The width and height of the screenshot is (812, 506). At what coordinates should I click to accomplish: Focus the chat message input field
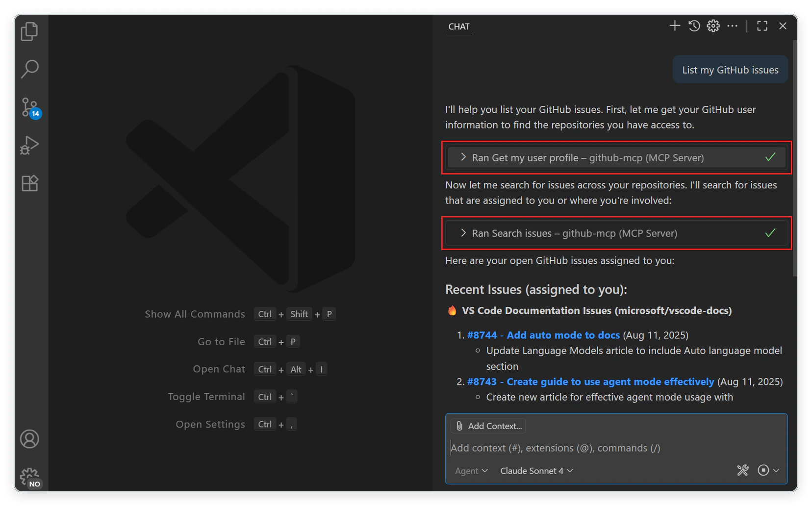pyautogui.click(x=616, y=448)
